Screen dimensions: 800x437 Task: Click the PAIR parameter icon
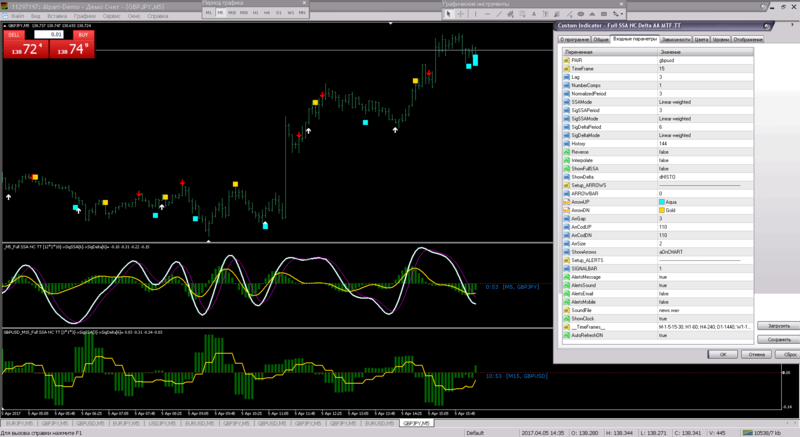click(x=567, y=59)
